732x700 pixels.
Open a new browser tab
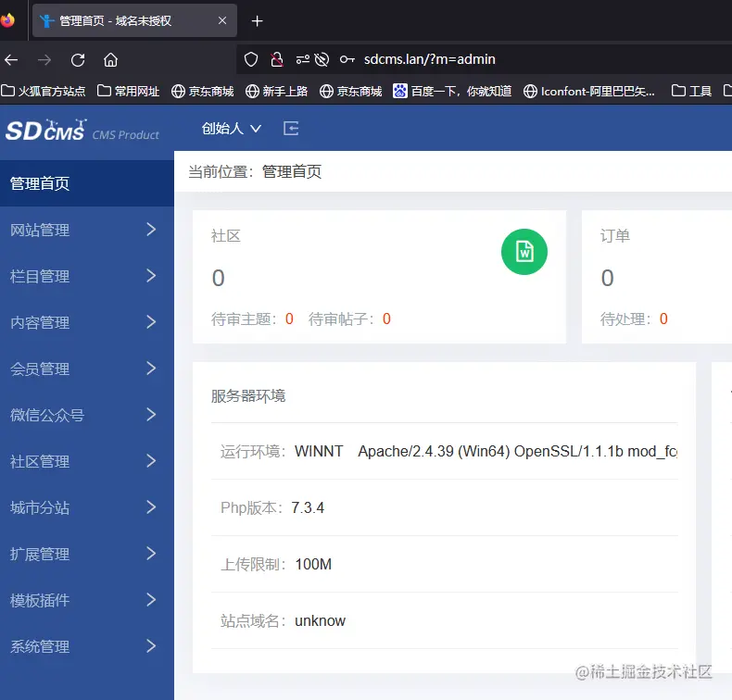tap(257, 21)
